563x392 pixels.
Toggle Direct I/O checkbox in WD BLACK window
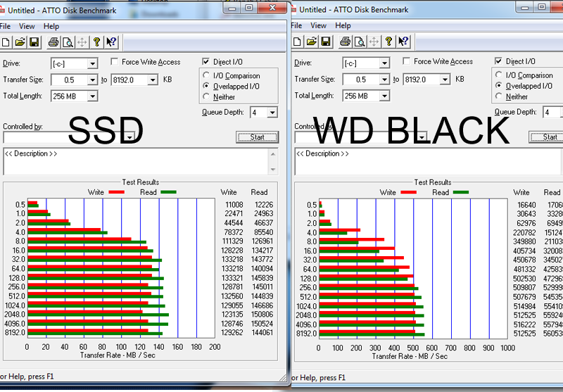pos(498,61)
